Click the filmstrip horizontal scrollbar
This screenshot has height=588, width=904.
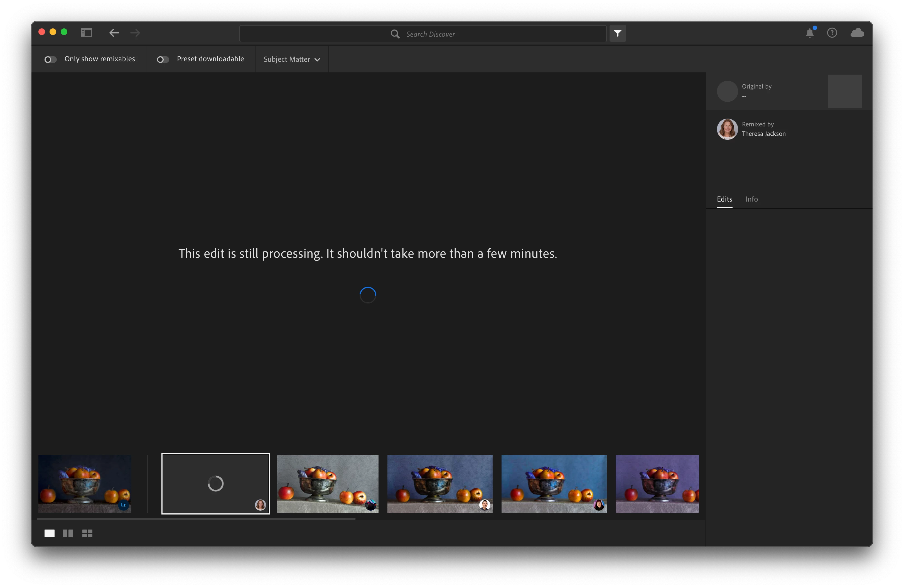[x=196, y=518]
